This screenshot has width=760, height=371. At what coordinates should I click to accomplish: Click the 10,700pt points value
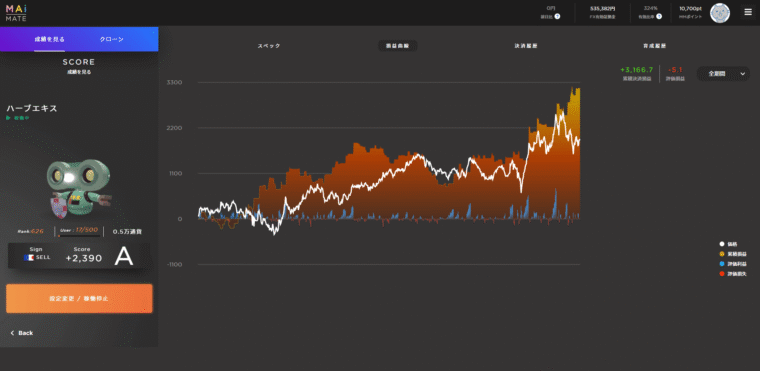(691, 9)
